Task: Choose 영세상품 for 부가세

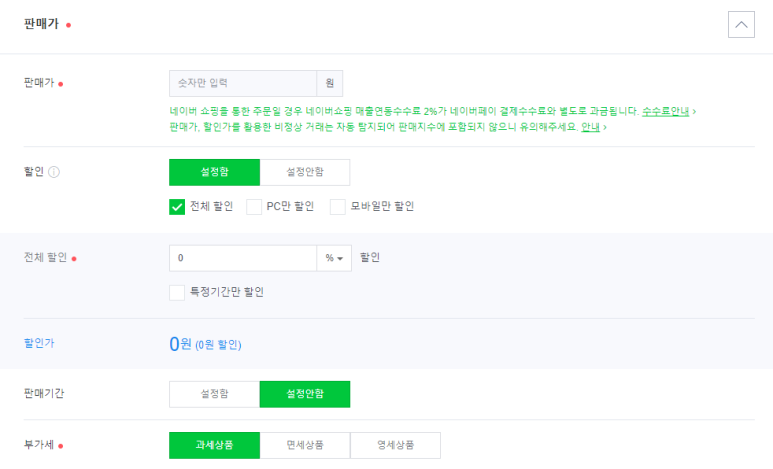Action: 395,445
